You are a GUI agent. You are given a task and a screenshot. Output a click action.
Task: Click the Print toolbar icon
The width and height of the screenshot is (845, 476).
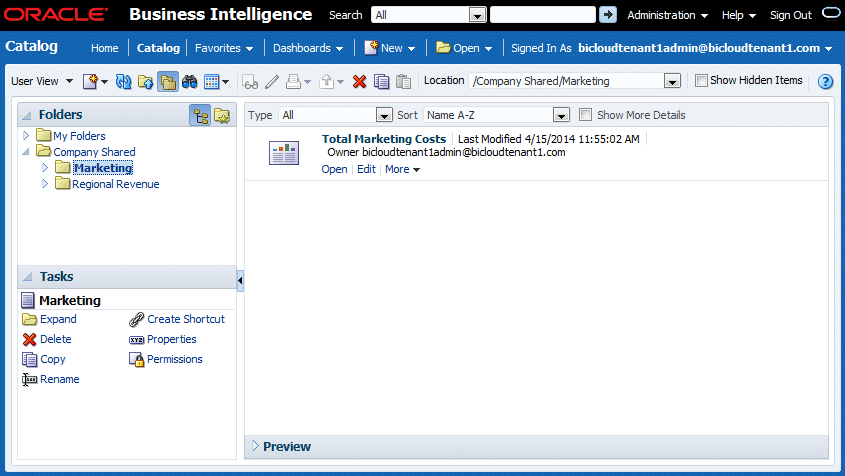pos(293,81)
